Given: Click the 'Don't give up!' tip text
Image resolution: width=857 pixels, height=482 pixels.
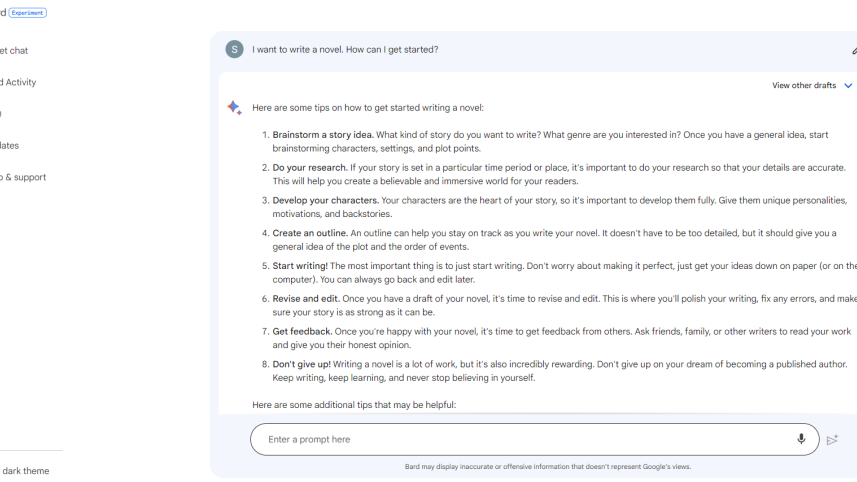Looking at the screenshot, I should click(300, 364).
